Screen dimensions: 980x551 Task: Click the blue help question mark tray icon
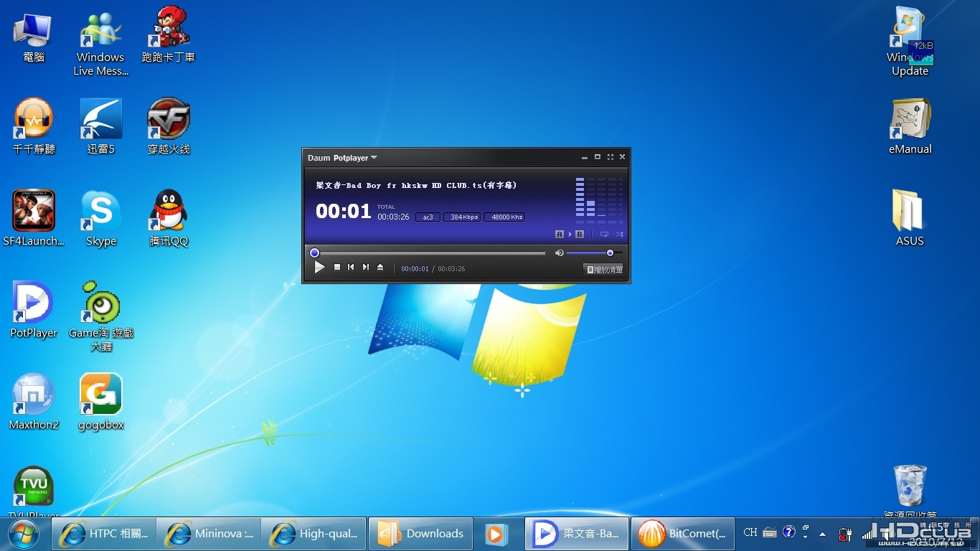[789, 532]
